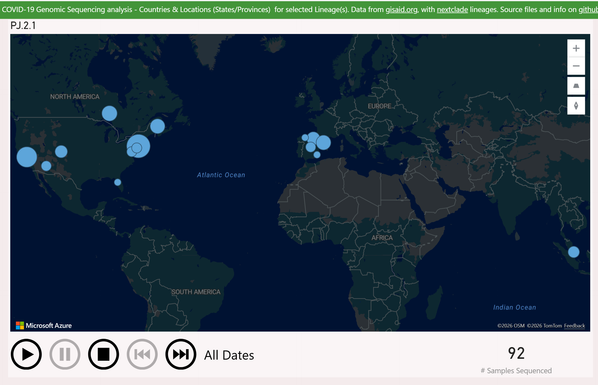Viewport: 598px width, 385px height.
Task: Select the biggest bubble over eastern Spain
Action: (x=323, y=142)
